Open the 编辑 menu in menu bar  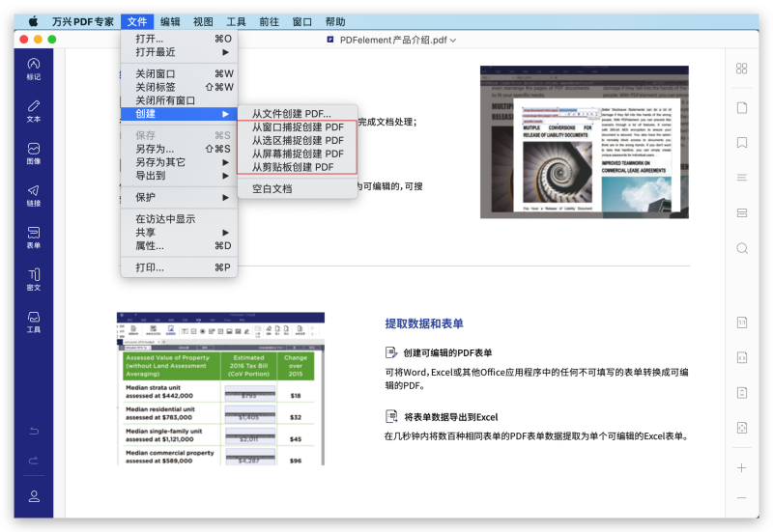170,21
